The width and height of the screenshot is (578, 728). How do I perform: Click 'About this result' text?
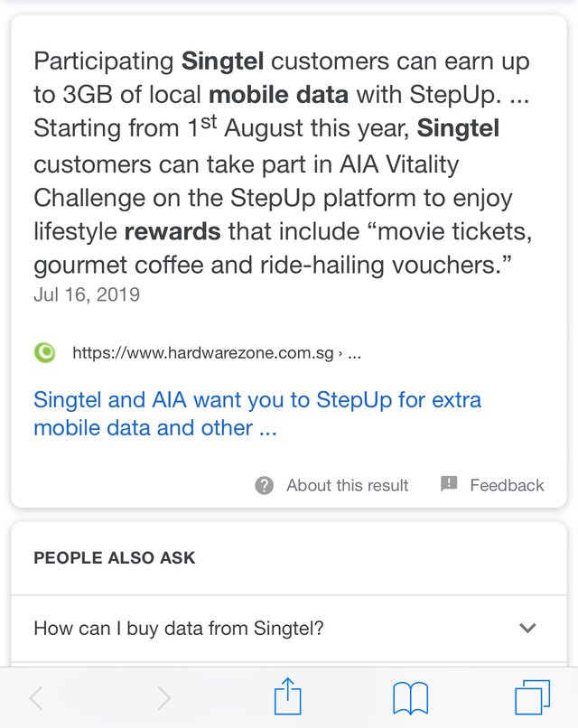[x=348, y=485]
